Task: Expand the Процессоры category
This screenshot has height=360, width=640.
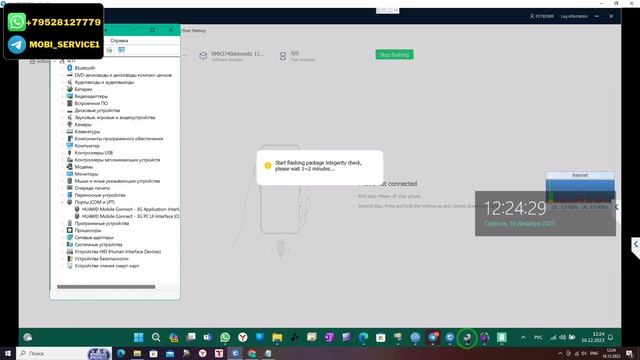Action: (x=63, y=230)
